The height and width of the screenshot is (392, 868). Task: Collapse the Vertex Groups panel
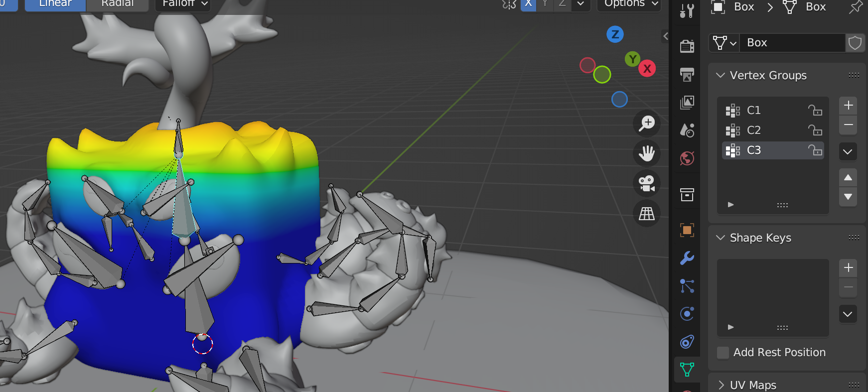(x=721, y=75)
